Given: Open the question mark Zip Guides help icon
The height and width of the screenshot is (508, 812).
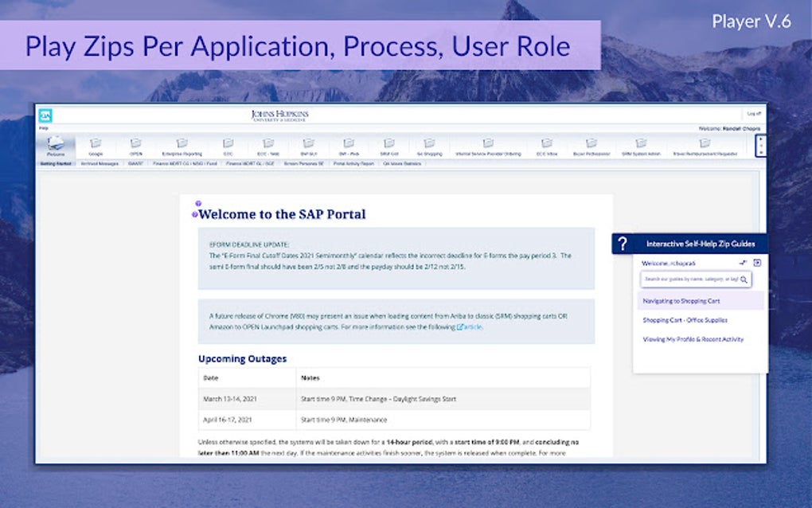Looking at the screenshot, I should 622,244.
